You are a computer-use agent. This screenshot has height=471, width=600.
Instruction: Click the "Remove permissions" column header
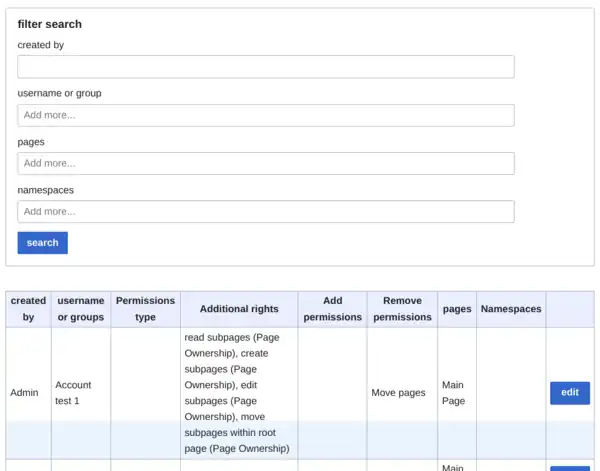pos(402,309)
